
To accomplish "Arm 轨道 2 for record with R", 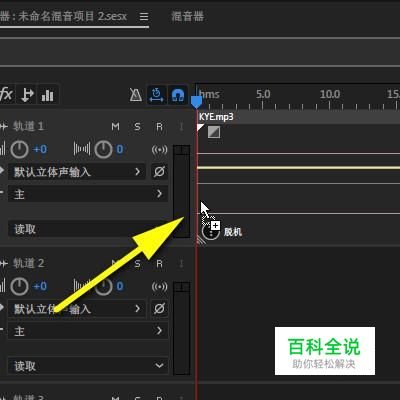I will pos(159,264).
